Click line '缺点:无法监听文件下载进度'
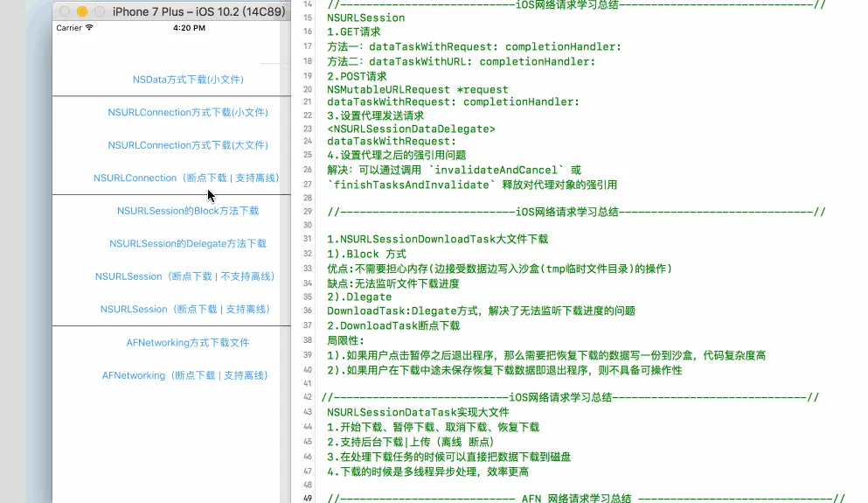 [x=393, y=284]
